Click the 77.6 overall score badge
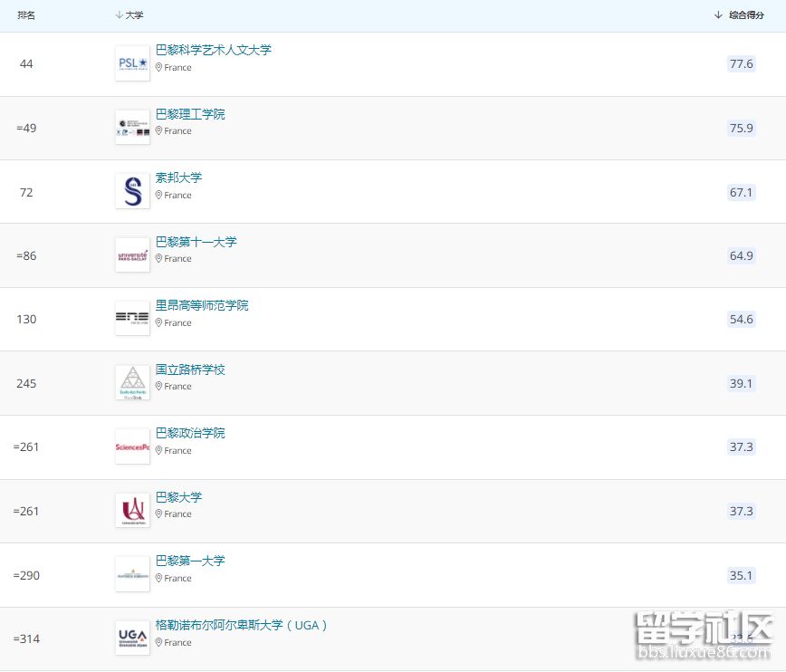Viewport: 786px width, 672px height. tap(741, 64)
